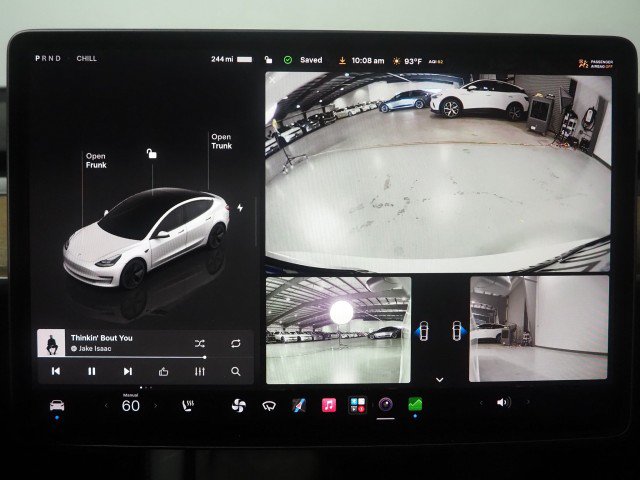
Task: Tap the battery level bar
Action: click(x=244, y=60)
